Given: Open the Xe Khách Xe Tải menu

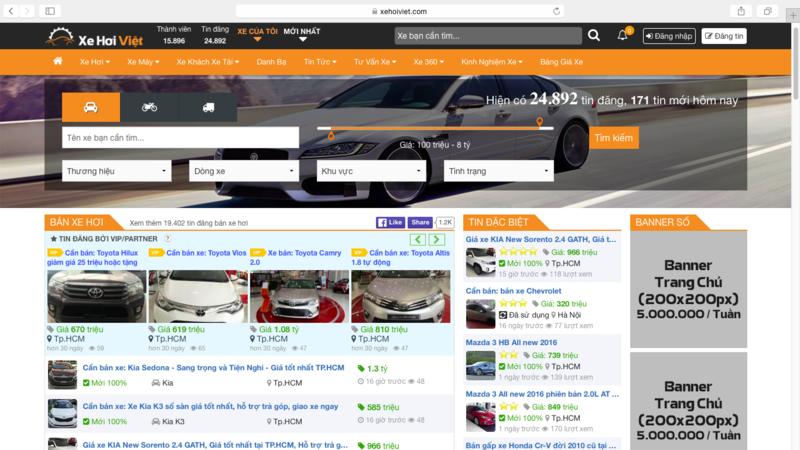Looking at the screenshot, I should point(208,62).
